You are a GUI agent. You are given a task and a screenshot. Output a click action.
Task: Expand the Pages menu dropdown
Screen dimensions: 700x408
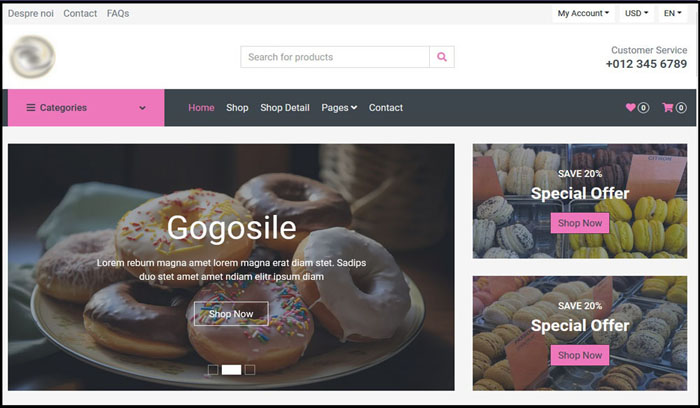pos(339,108)
